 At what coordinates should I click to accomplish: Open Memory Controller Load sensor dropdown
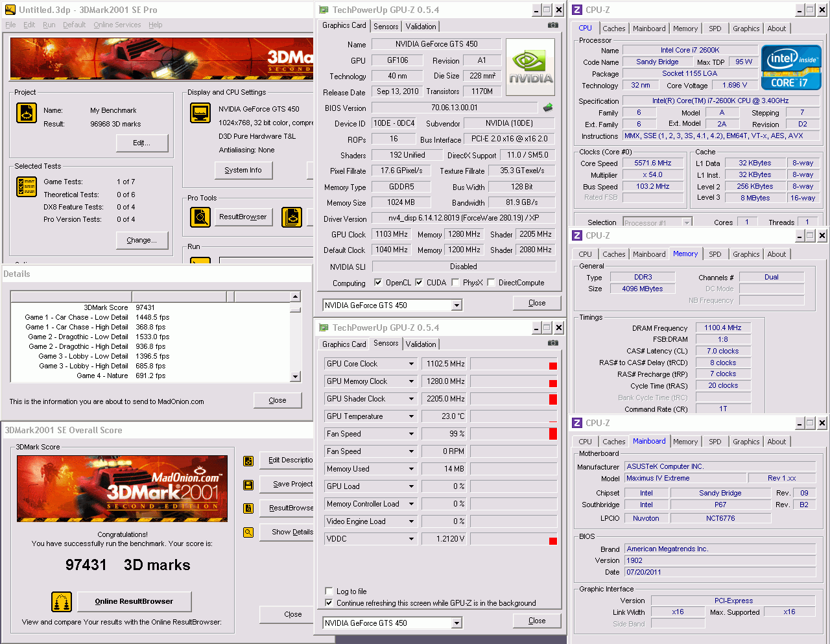coord(411,504)
